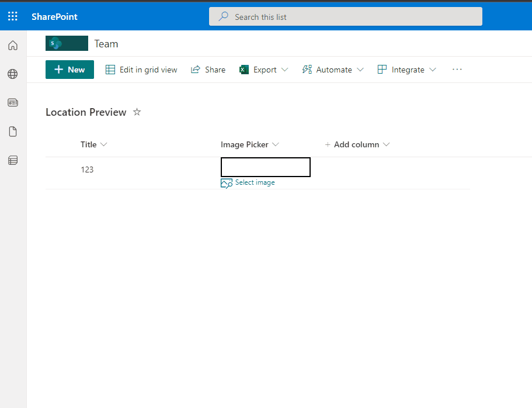
Task: Open My lists icon in left rail
Action: pos(13,160)
